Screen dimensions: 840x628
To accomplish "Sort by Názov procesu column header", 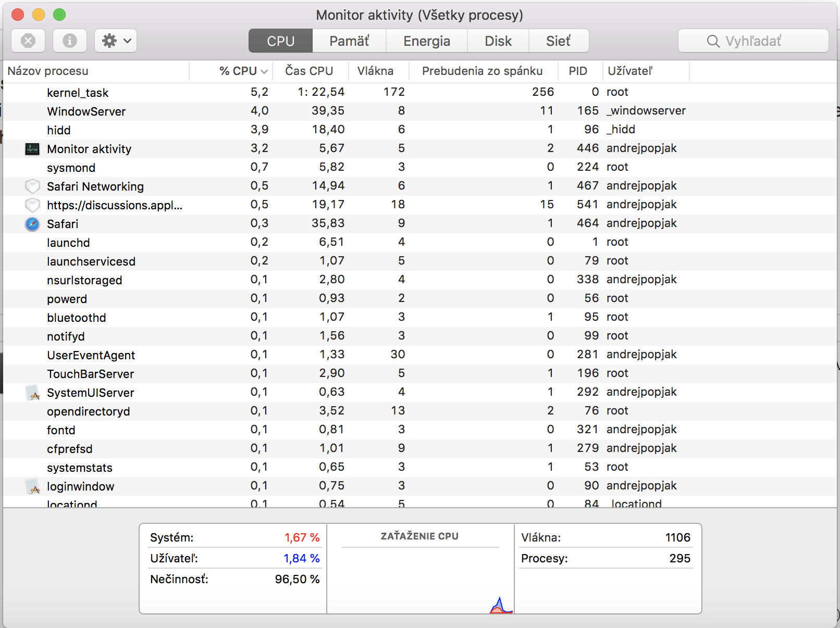I will pyautogui.click(x=96, y=71).
